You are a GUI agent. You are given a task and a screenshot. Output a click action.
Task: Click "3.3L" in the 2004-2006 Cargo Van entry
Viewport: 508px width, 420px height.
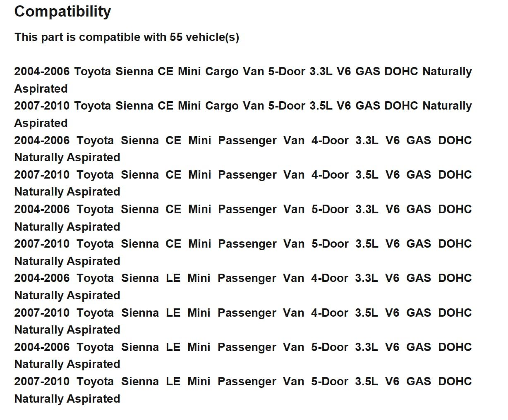pyautogui.click(x=321, y=72)
